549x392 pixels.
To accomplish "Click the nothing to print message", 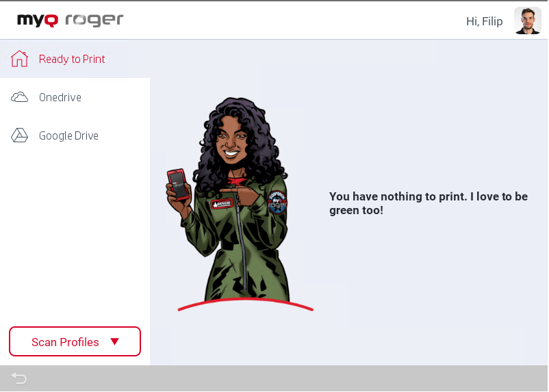I will click(429, 203).
